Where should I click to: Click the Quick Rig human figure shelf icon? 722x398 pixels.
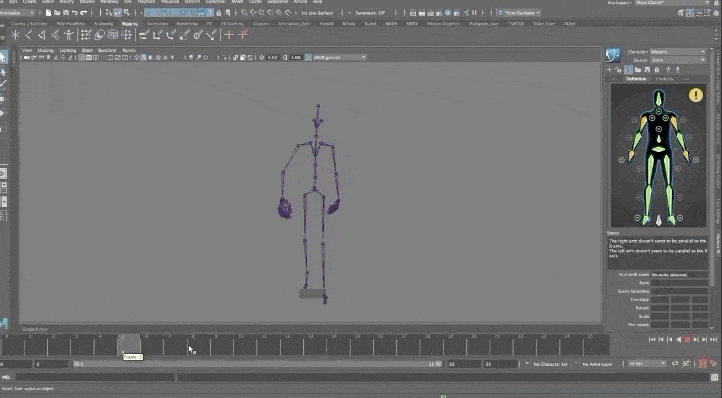tap(69, 35)
